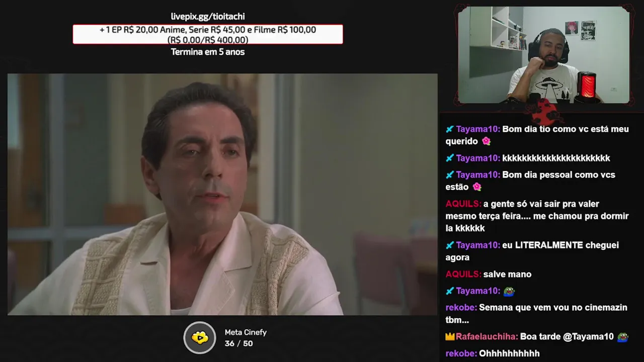
Task: Click rekobe name in 'Semana que vem' message
Action: point(461,308)
